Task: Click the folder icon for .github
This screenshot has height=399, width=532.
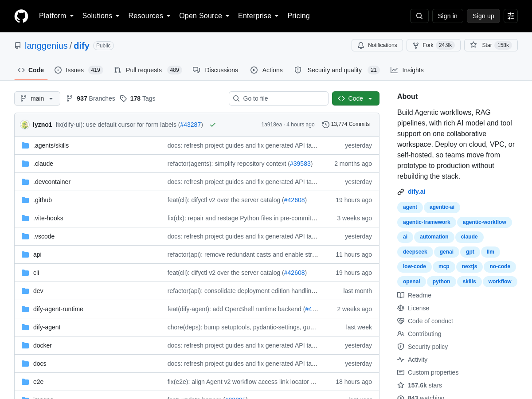Action: 25,200
